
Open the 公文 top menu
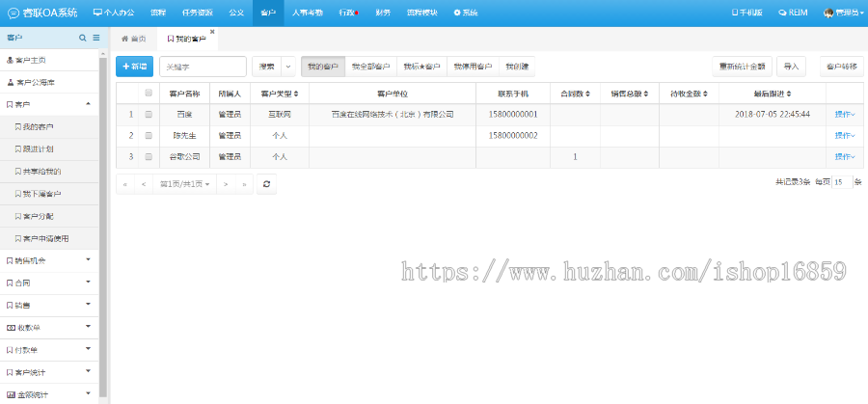(236, 13)
